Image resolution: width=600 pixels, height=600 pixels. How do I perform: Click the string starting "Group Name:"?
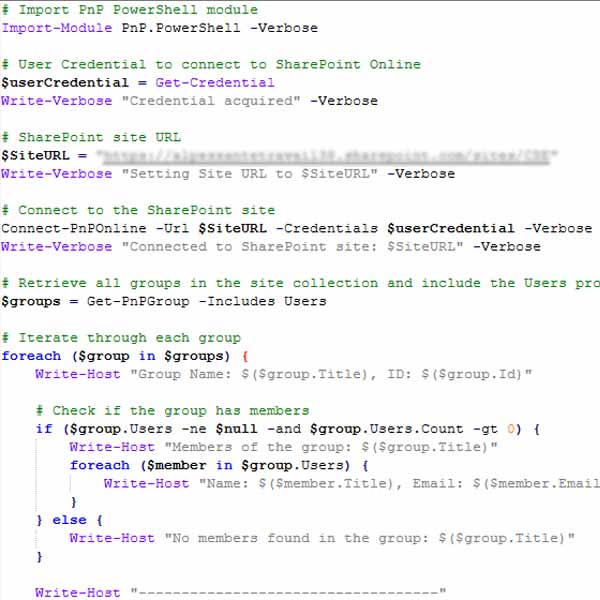pyautogui.click(x=331, y=374)
